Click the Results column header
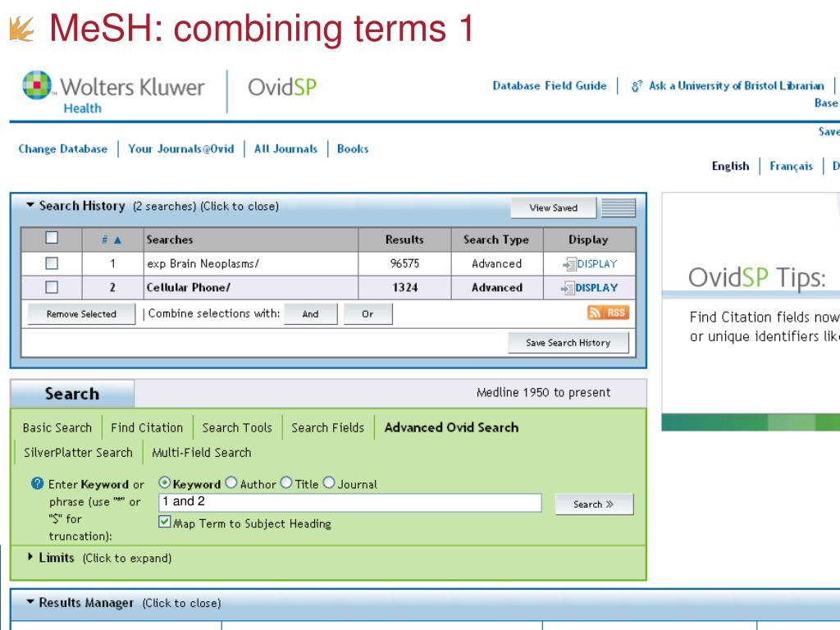Screen dimensions: 840x630 pyautogui.click(x=404, y=240)
